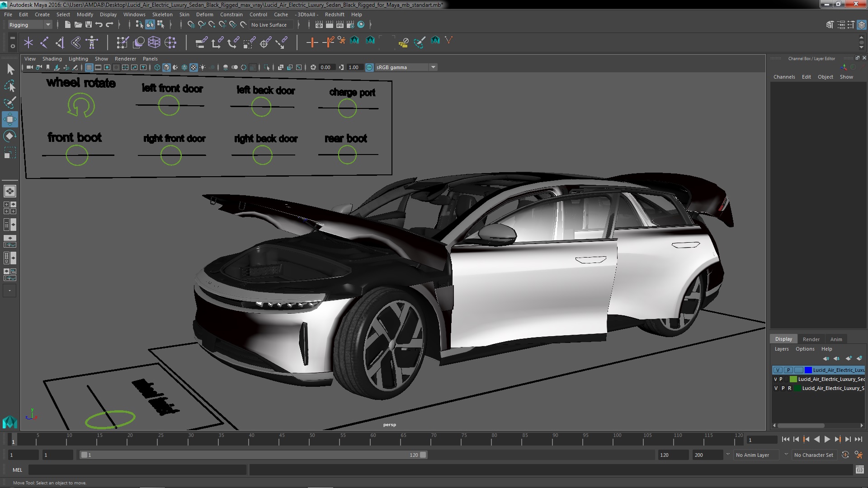The height and width of the screenshot is (488, 868).
Task: Toggle sRGB view transform ON button
Action: tap(369, 67)
